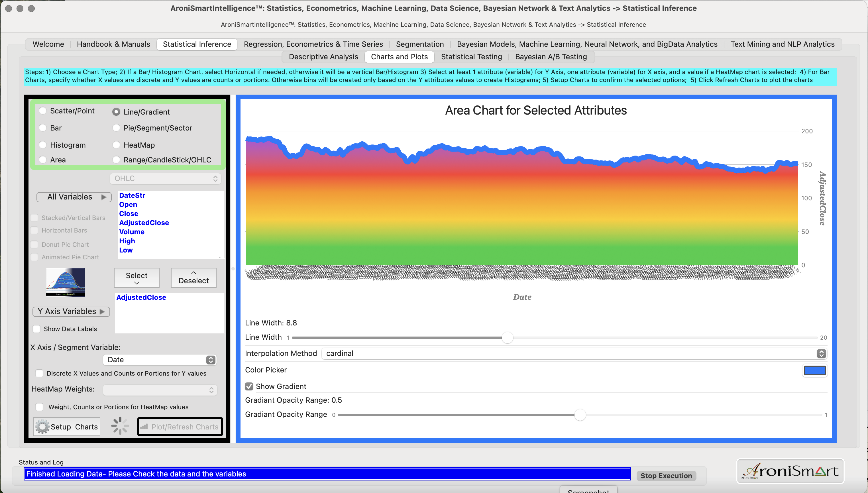Click the arrow icon on All Variables
Viewport: 868px width, 493px height.
tap(104, 197)
